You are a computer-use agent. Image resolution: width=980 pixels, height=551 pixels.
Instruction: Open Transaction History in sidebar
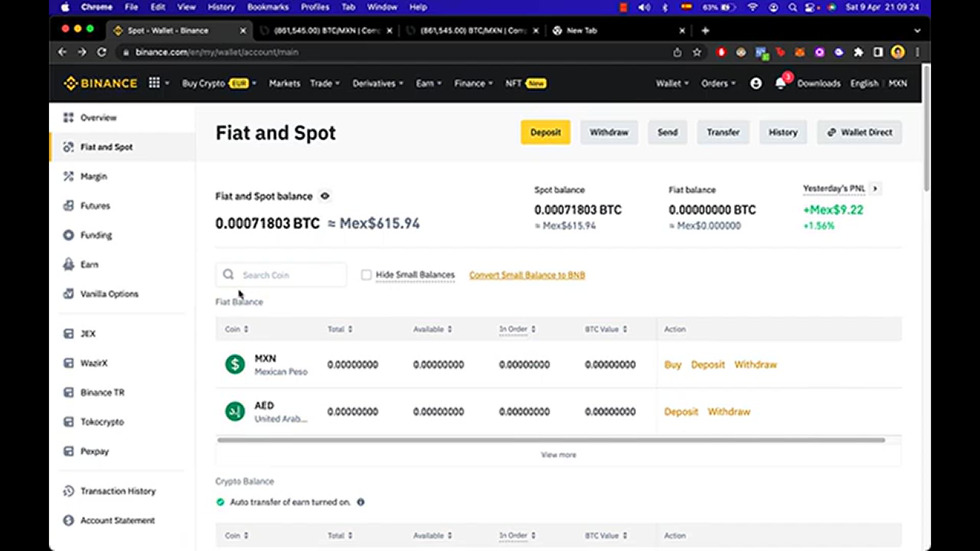click(x=118, y=491)
